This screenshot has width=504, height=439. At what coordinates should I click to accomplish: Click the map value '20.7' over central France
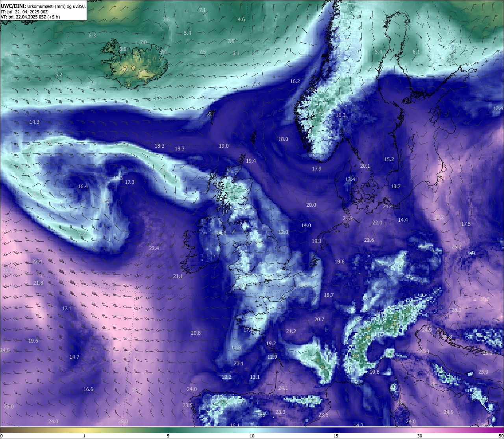(319, 320)
